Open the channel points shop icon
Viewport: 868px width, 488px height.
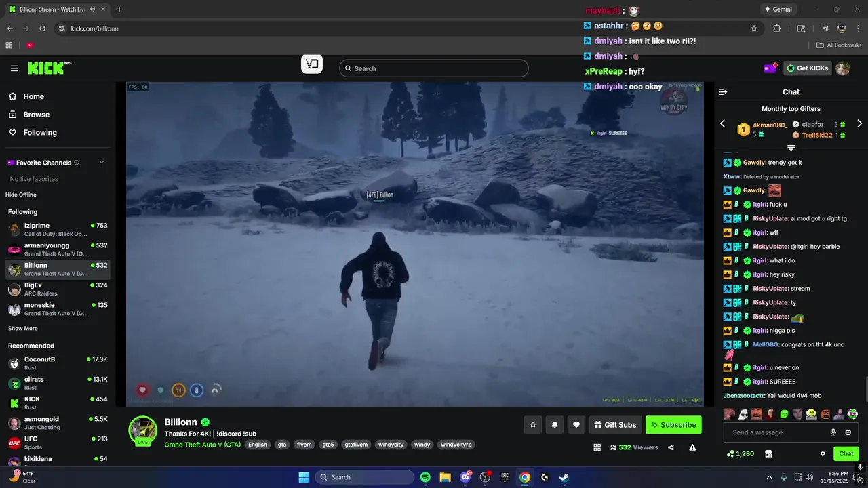coord(768,453)
